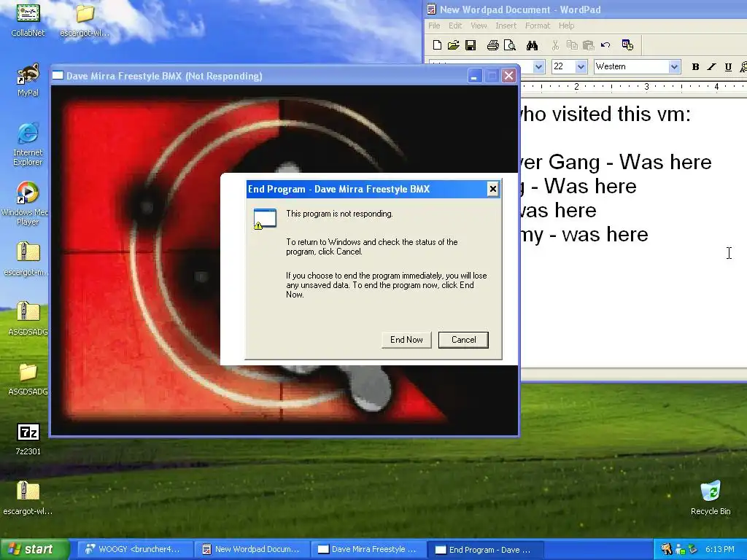The image size is (747, 560).
Task: Click the taskbar clock showing 6:13 PM
Action: coord(720,550)
